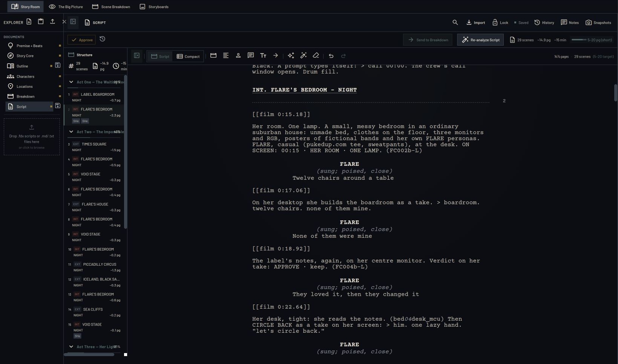Undo the last edit
The height and width of the screenshot is (364, 618).
coord(331,56)
